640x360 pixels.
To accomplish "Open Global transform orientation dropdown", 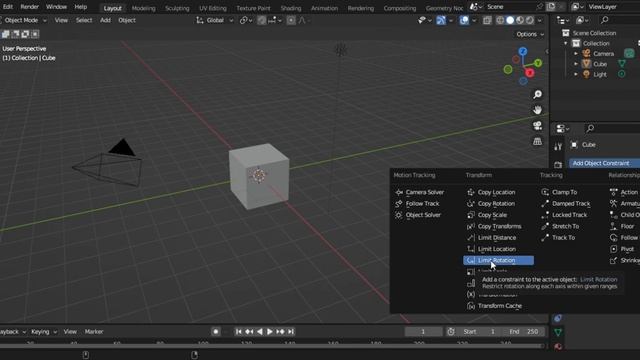I will click(x=215, y=20).
